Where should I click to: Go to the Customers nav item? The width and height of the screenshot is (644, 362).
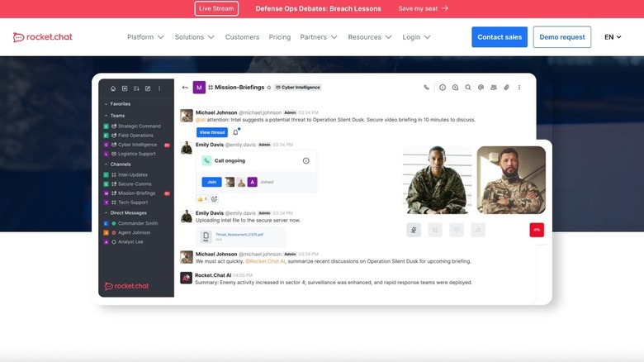(242, 37)
